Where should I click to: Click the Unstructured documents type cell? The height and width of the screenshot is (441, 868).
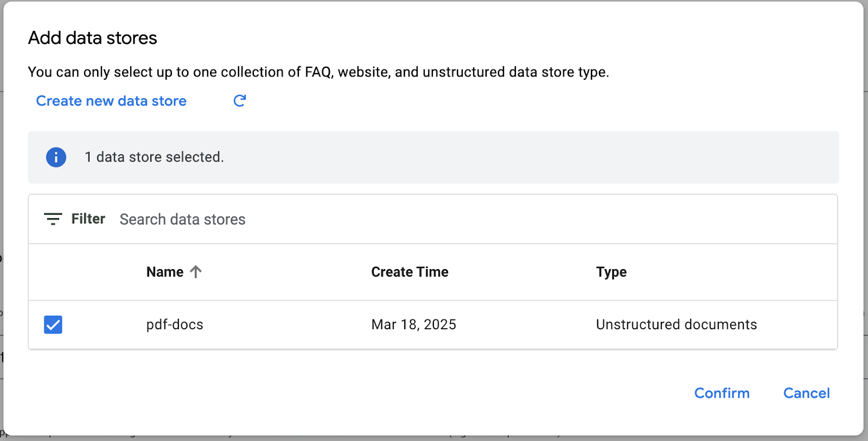tap(676, 324)
